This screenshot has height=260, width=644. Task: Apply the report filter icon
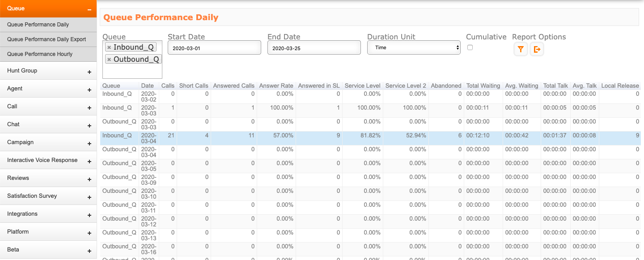tap(521, 49)
